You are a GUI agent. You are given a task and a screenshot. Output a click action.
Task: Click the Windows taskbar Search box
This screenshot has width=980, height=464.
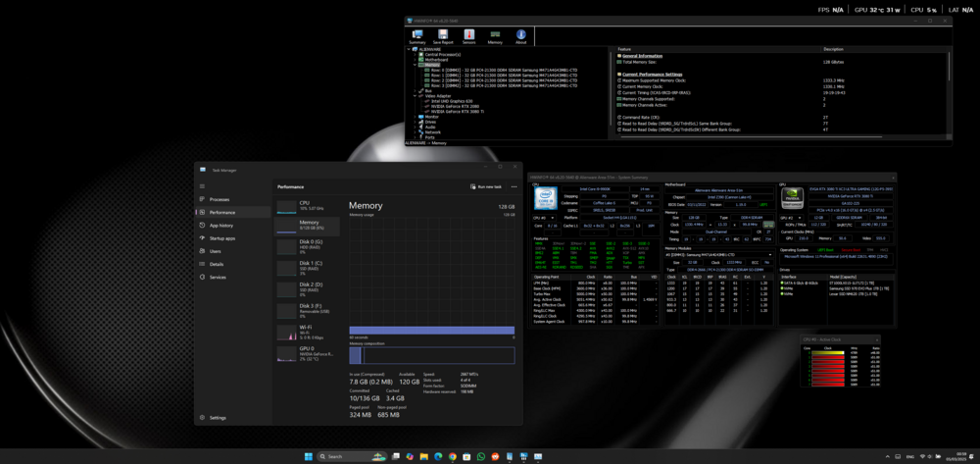click(x=343, y=456)
